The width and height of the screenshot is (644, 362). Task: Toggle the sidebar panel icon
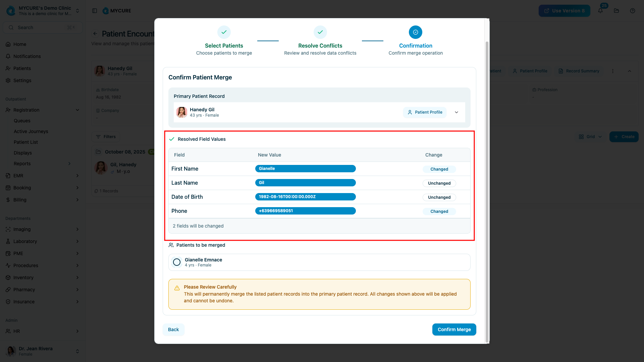[x=95, y=11]
